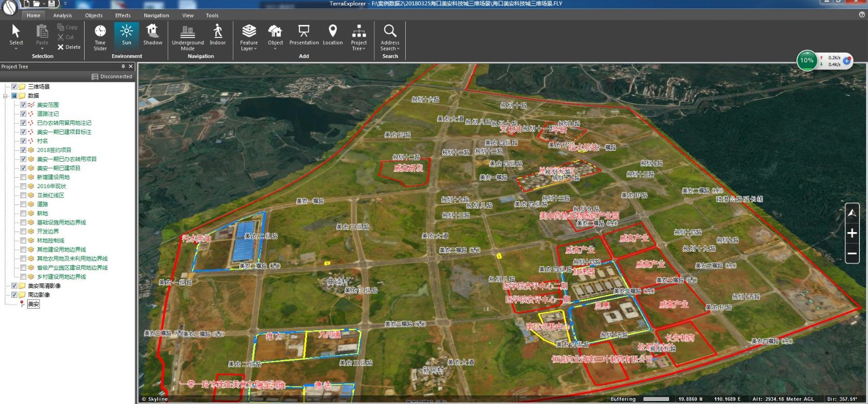This screenshot has height=404, width=868.
Task: Click the Copy icon in Selection group
Action: [61, 27]
